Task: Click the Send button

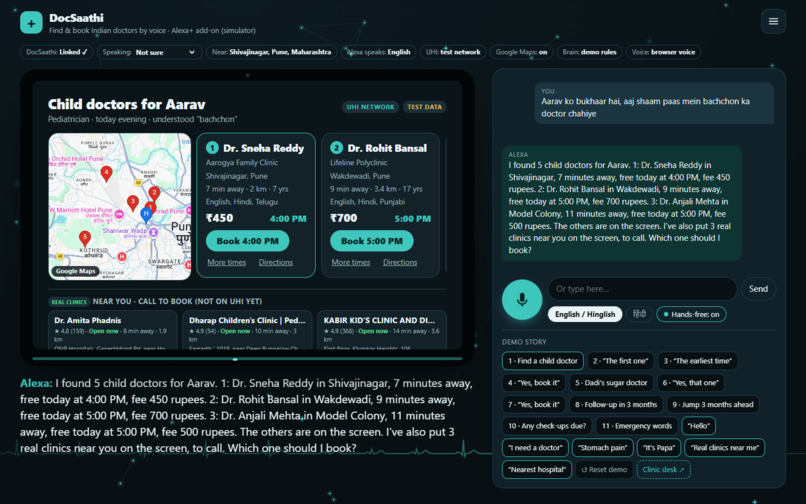Action: tap(758, 289)
